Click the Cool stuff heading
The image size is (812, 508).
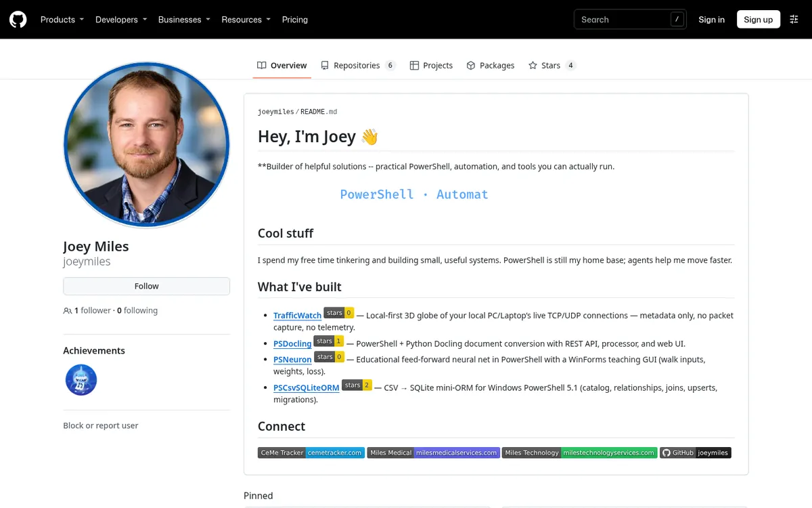coord(286,233)
